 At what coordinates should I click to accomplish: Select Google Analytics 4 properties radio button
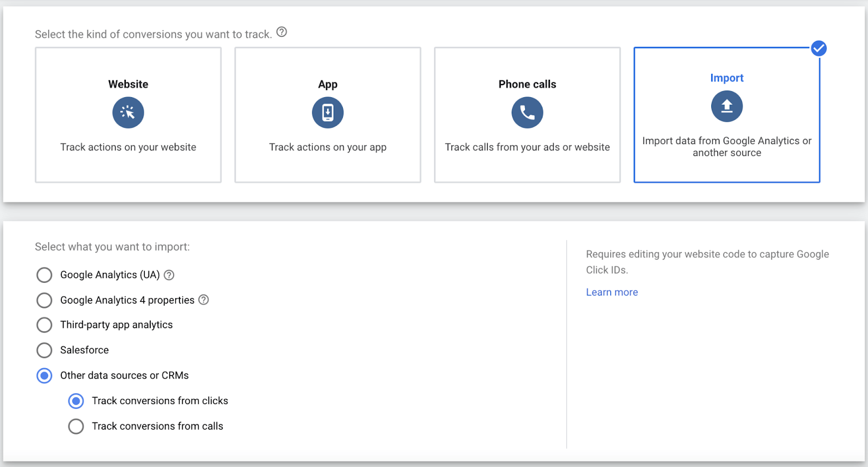coord(44,300)
